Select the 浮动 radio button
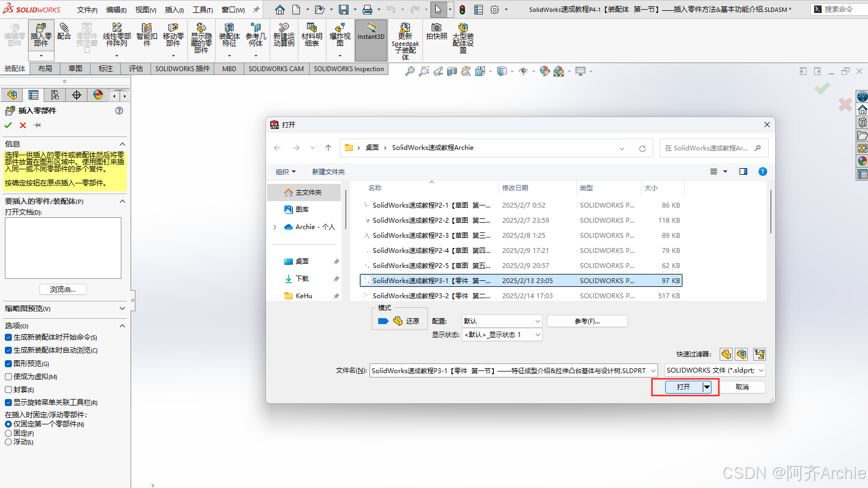Image resolution: width=868 pixels, height=488 pixels. point(8,442)
